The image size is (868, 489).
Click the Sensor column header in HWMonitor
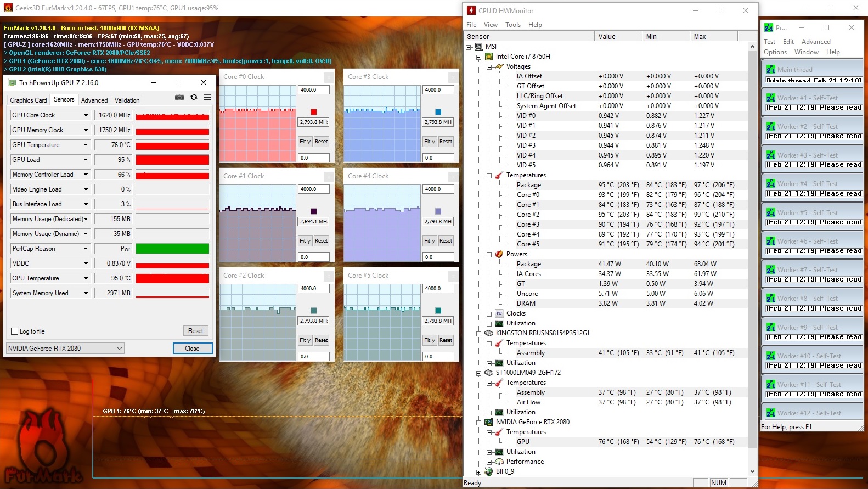point(529,37)
